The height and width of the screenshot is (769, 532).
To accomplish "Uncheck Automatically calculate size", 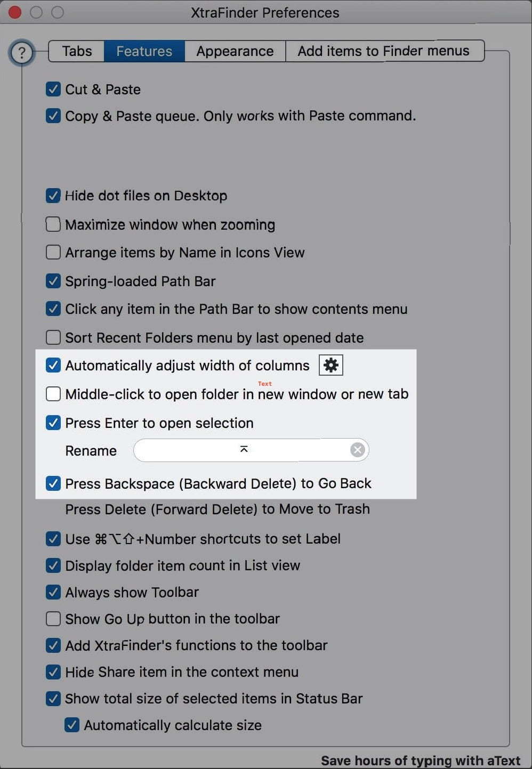I will 72,725.
